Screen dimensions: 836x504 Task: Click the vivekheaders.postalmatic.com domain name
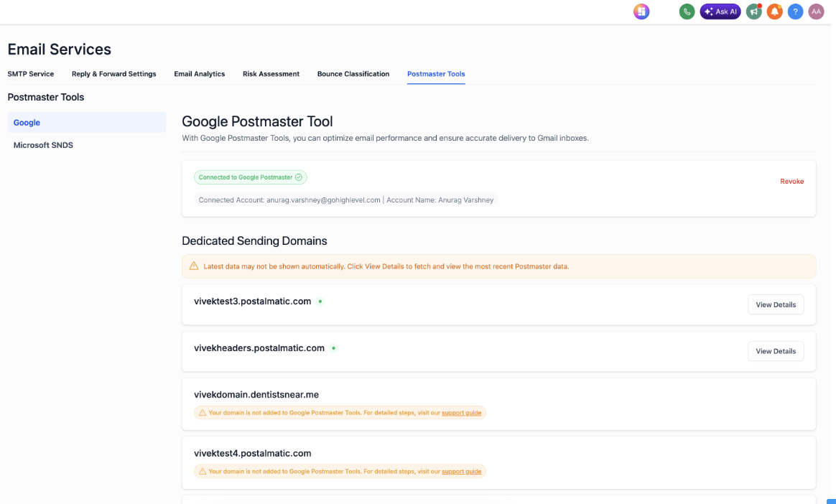(x=259, y=348)
